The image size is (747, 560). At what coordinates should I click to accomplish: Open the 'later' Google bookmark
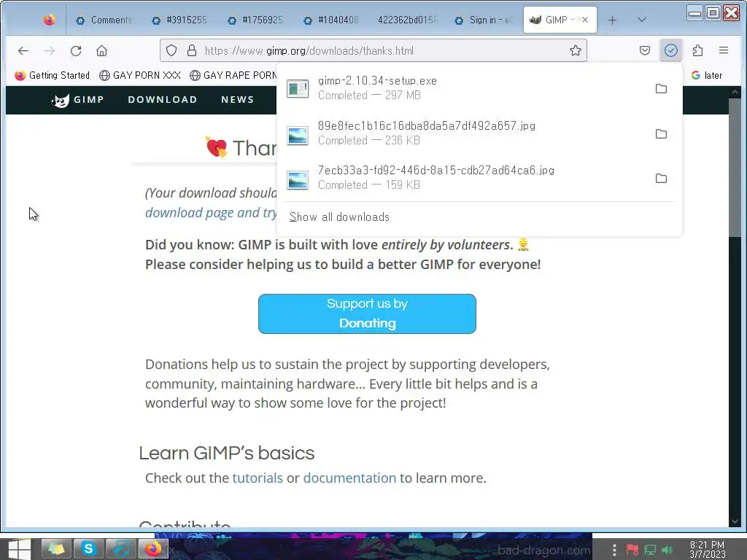tap(707, 75)
